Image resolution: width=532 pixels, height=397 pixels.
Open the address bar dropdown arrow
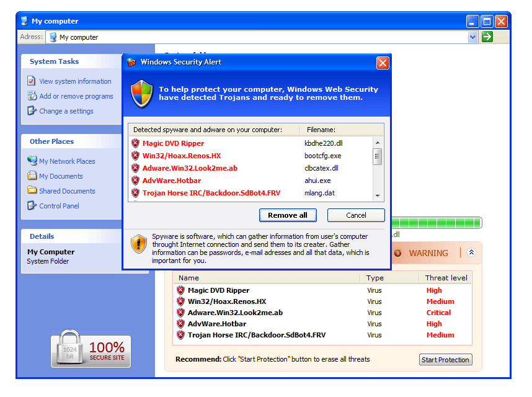[472, 37]
